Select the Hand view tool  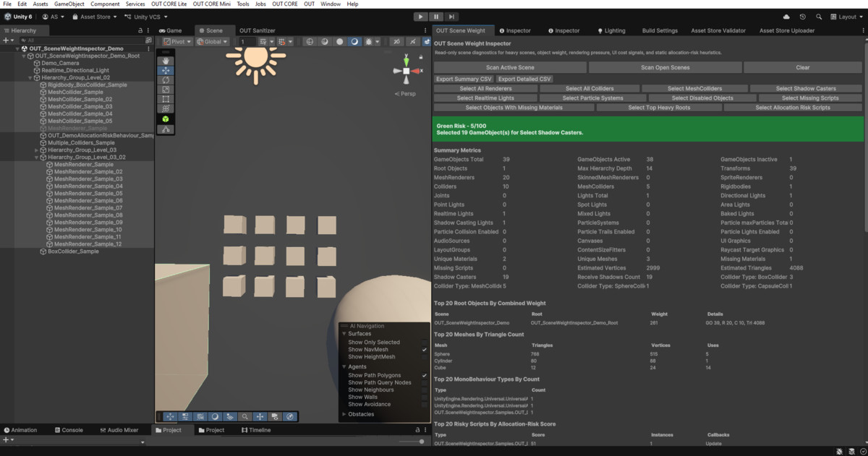[166, 61]
